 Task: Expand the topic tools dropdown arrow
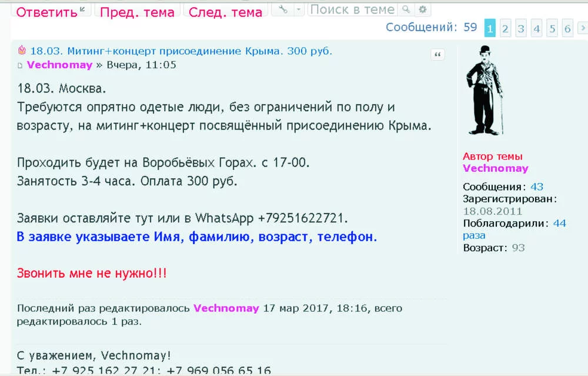coord(299,9)
